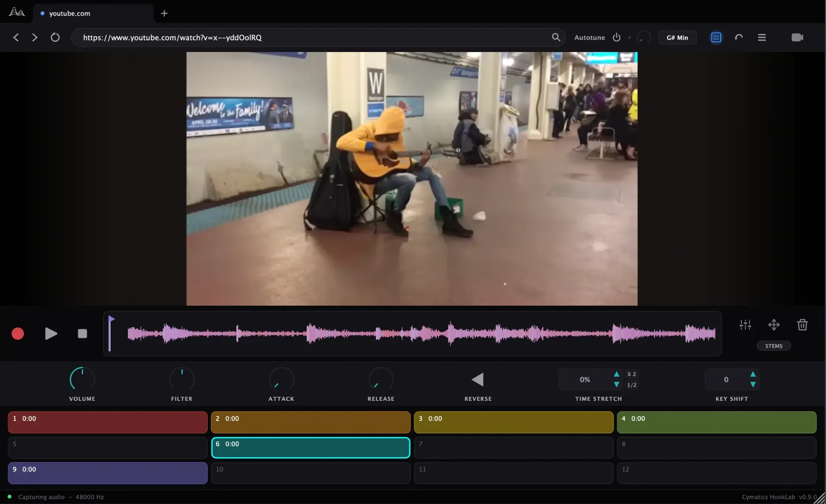Start recording with the red record button
This screenshot has height=504, width=826.
pos(18,334)
